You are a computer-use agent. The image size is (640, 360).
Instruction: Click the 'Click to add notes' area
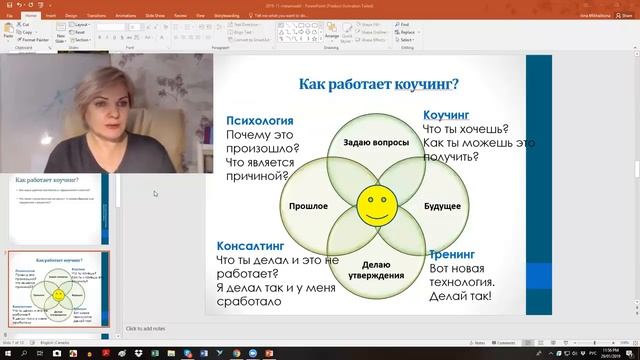tap(146, 329)
